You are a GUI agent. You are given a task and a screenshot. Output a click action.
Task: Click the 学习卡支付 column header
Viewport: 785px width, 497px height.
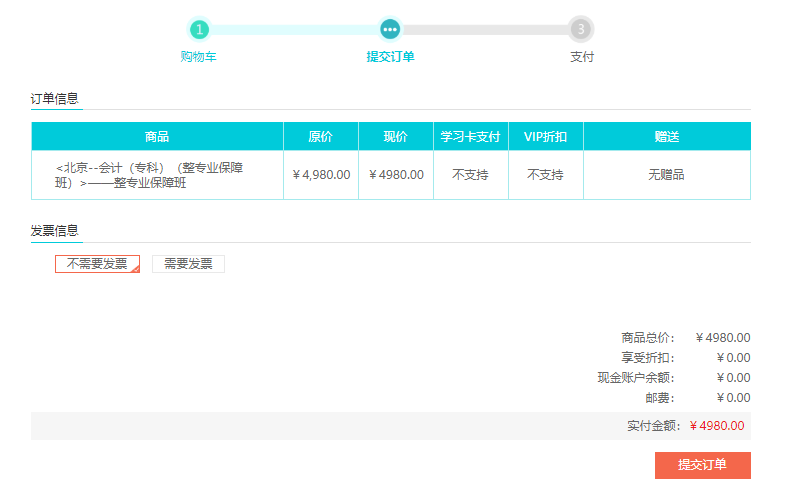[470, 136]
